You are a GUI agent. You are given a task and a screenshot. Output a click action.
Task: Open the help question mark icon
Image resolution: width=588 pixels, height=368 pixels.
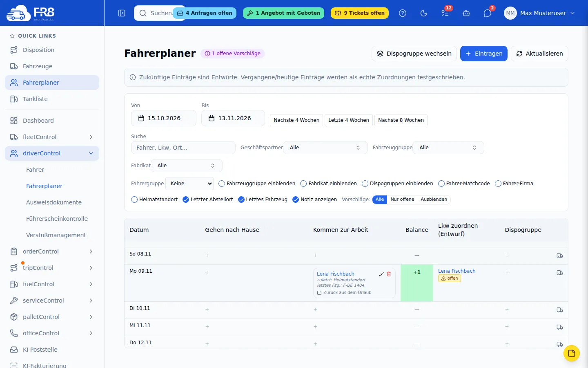(x=403, y=13)
